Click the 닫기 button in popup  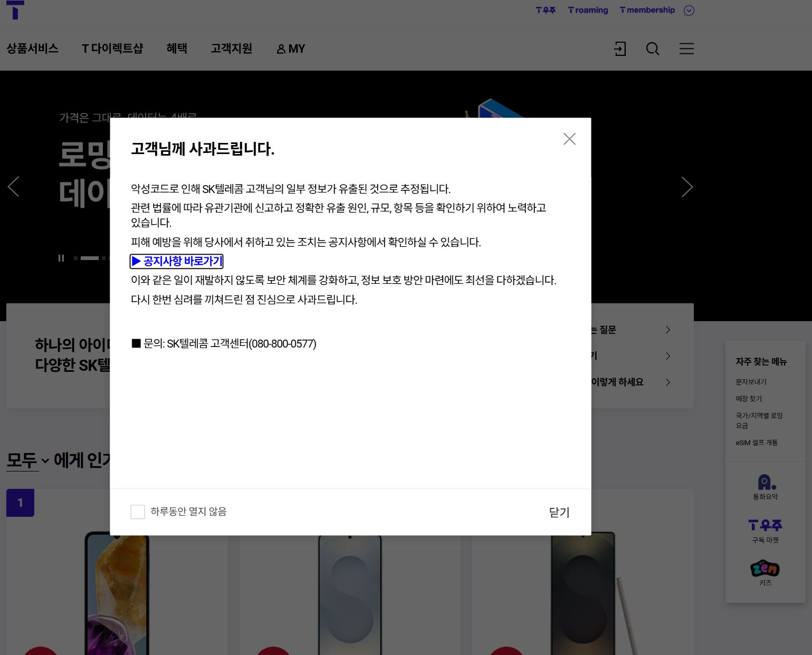click(559, 512)
